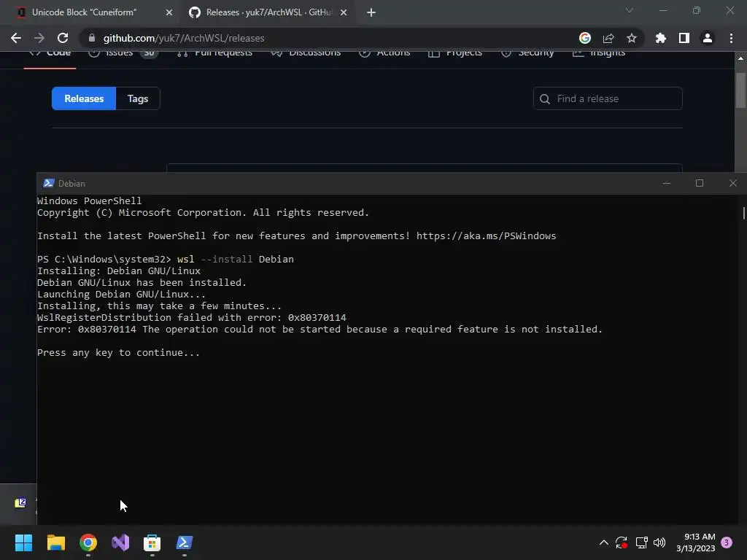Screen dimensions: 747x560
Task: Switch to Unicode Block Cuneiform tab
Action: [90, 12]
